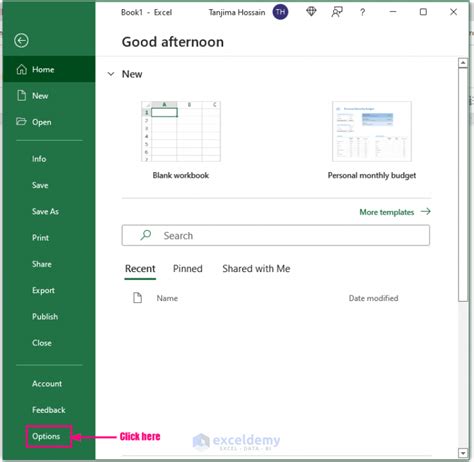Viewport: 474px width, 462px height.
Task: Click the back arrow circle icon
Action: coord(21,41)
